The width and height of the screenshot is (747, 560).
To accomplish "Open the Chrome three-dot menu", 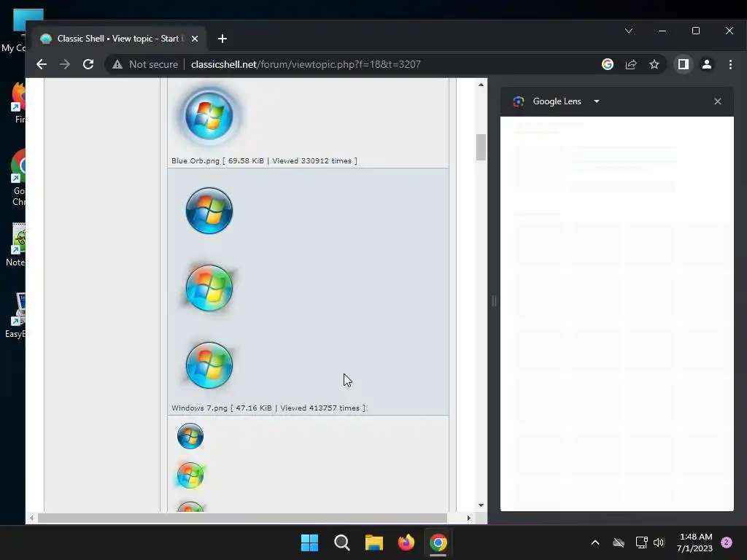I will pos(730,64).
